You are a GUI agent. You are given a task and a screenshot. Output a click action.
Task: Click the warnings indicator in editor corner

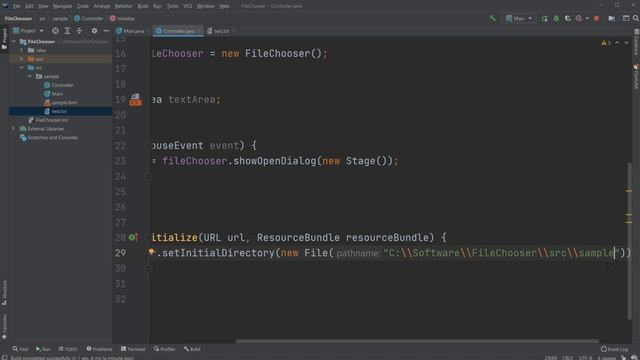coord(606,43)
